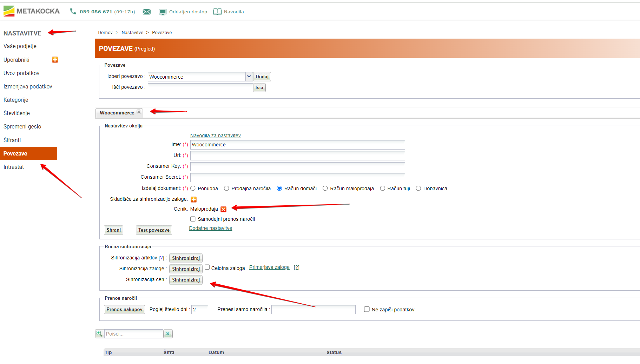Click Sinhroniziraj button for Sihronizacija cen
This screenshot has width=640, height=364.
click(x=186, y=280)
